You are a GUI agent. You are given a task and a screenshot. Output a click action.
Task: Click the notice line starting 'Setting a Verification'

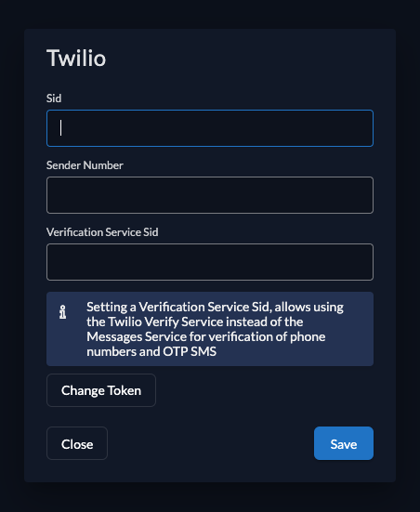[x=215, y=308]
